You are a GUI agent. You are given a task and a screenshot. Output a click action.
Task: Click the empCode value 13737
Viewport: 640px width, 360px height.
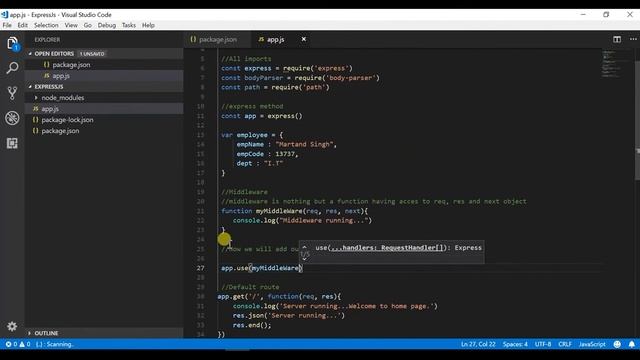285,154
